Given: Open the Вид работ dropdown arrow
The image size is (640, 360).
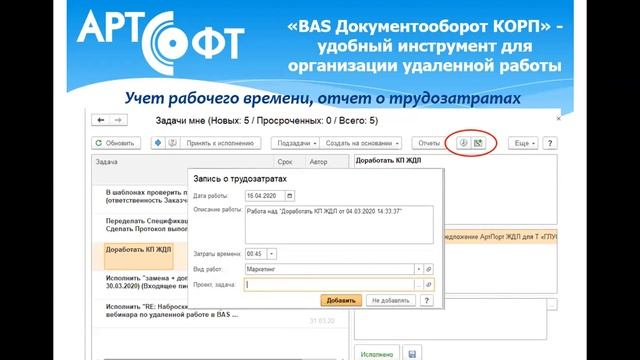Looking at the screenshot, I should point(419,269).
